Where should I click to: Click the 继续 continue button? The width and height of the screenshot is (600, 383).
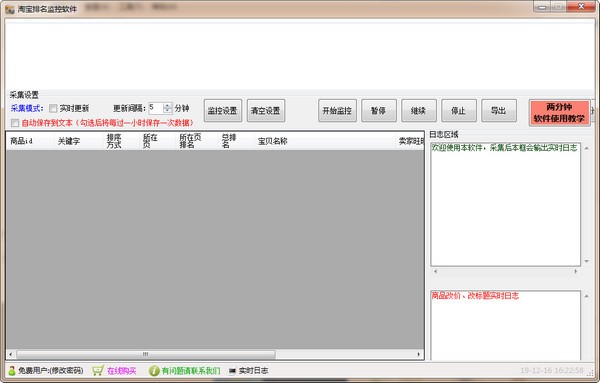click(x=419, y=111)
